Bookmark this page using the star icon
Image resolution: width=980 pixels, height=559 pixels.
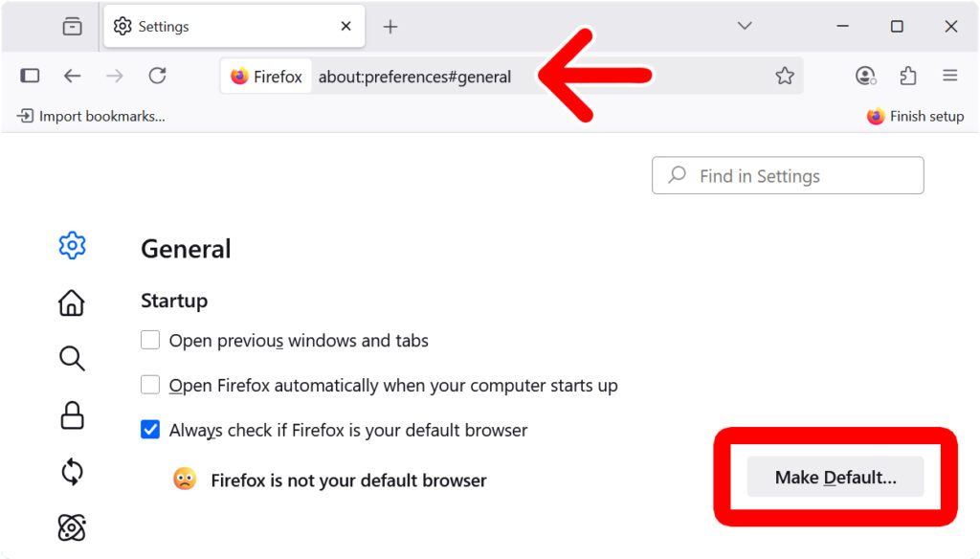coord(785,76)
